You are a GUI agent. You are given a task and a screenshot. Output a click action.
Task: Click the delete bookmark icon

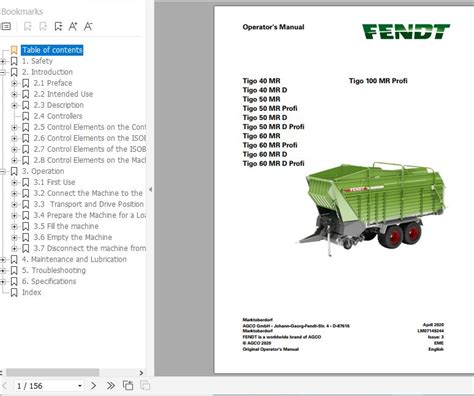tap(28, 26)
